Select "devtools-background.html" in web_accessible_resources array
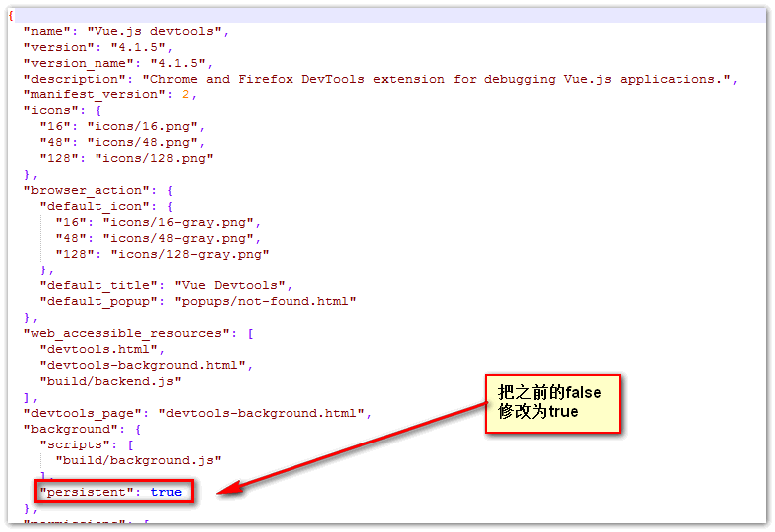This screenshot has height=532, width=775. (142, 365)
